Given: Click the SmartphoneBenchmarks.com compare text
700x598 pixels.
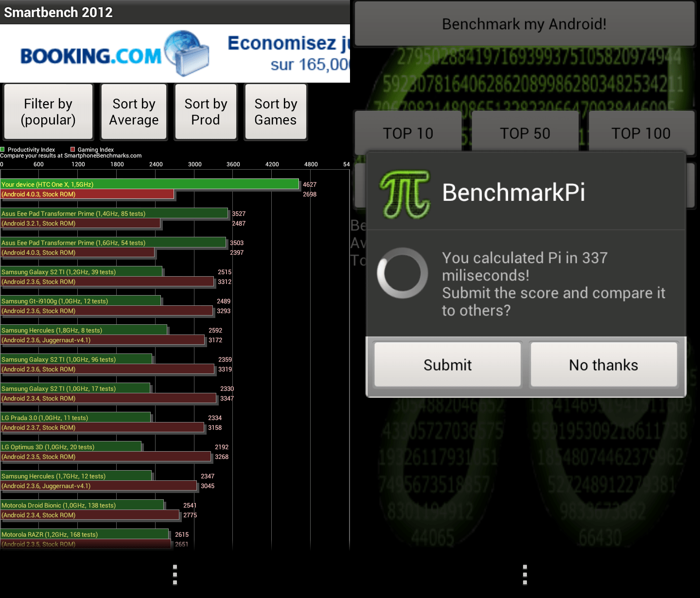Looking at the screenshot, I should (71, 156).
